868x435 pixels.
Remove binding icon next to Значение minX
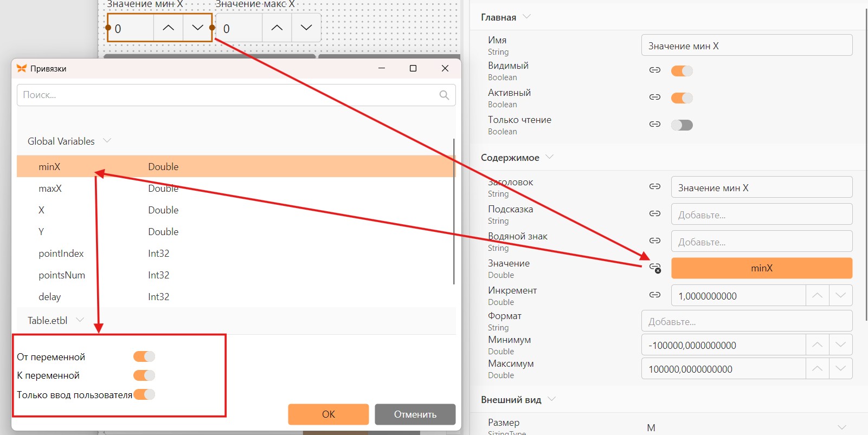[x=655, y=268]
